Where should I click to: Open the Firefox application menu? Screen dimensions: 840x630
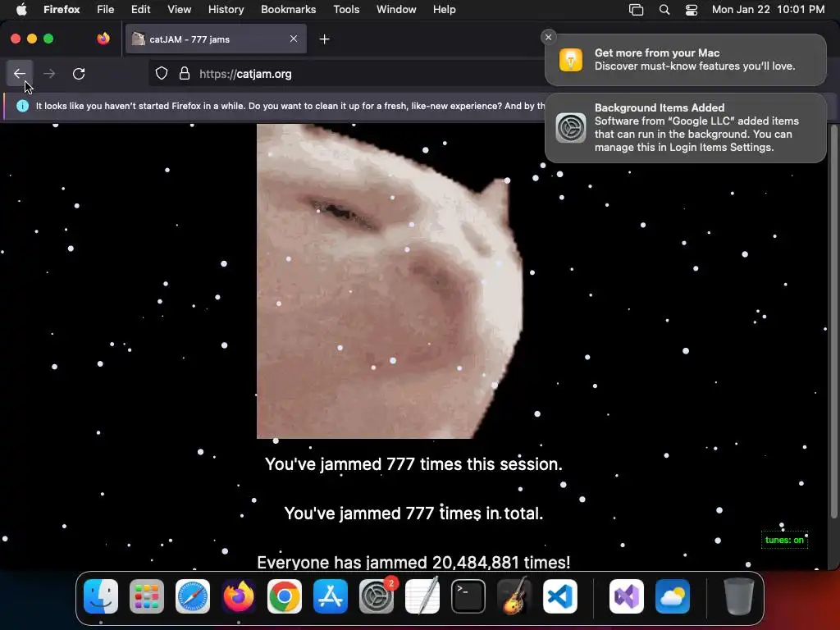(62, 9)
